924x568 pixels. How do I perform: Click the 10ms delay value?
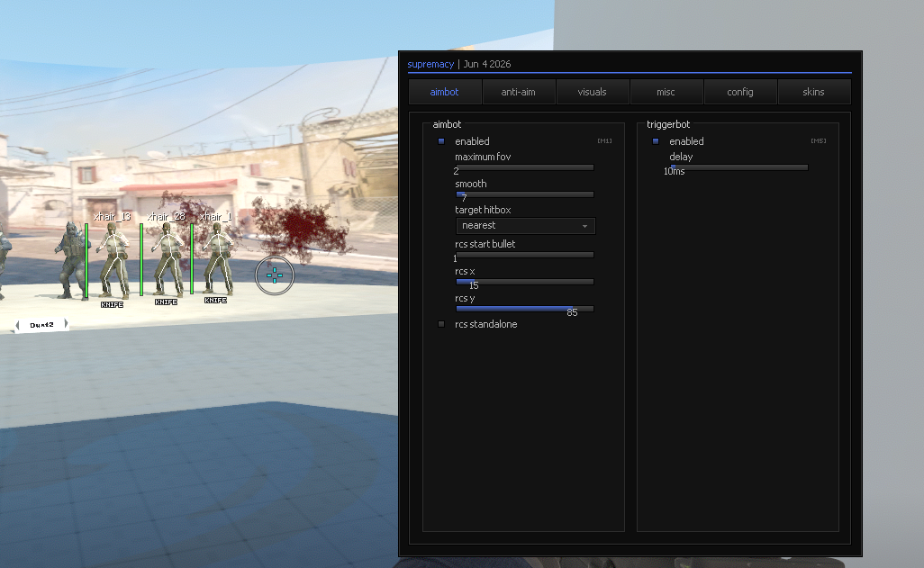[x=675, y=171]
